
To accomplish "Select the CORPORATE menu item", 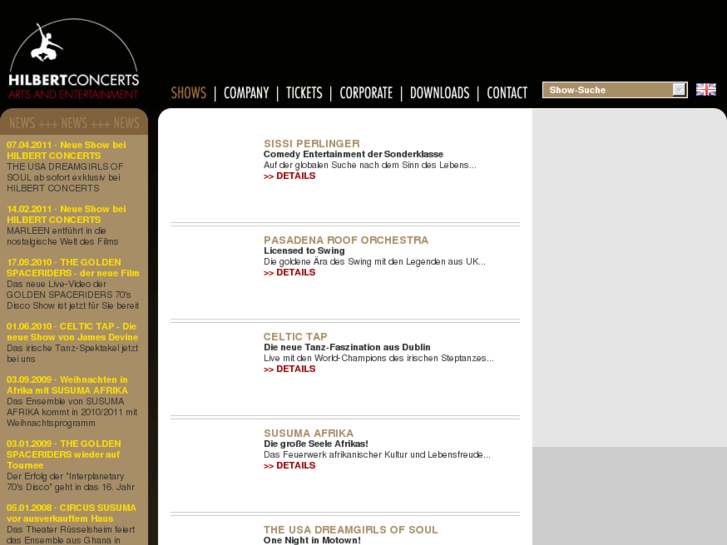I will [366, 93].
